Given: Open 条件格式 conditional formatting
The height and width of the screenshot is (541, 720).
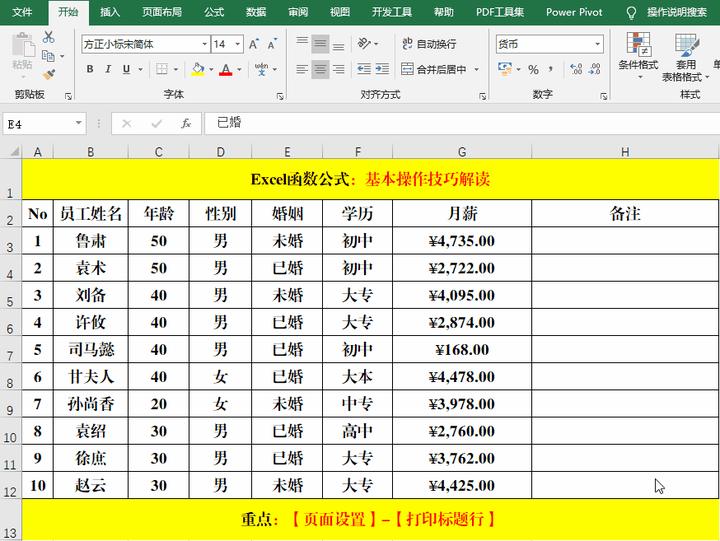Looking at the screenshot, I should (x=638, y=55).
